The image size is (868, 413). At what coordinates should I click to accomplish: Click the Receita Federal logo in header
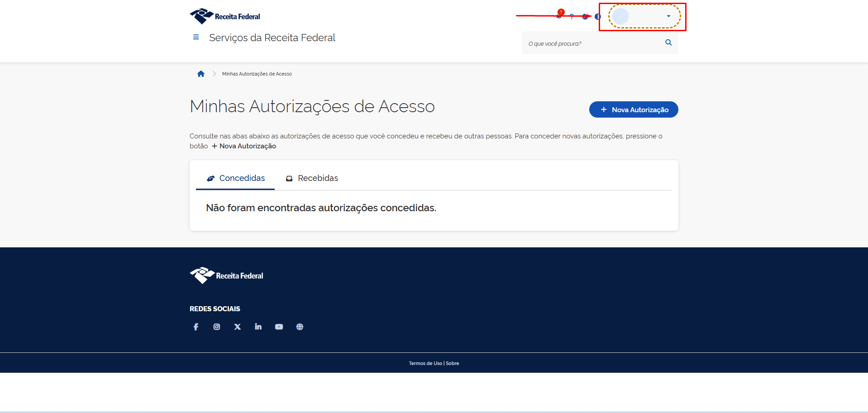click(225, 16)
